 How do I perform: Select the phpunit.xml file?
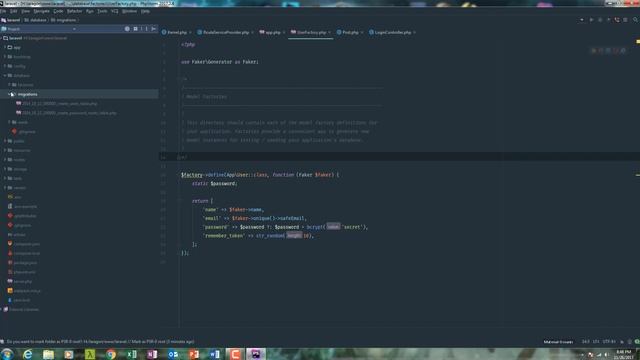(x=22, y=272)
